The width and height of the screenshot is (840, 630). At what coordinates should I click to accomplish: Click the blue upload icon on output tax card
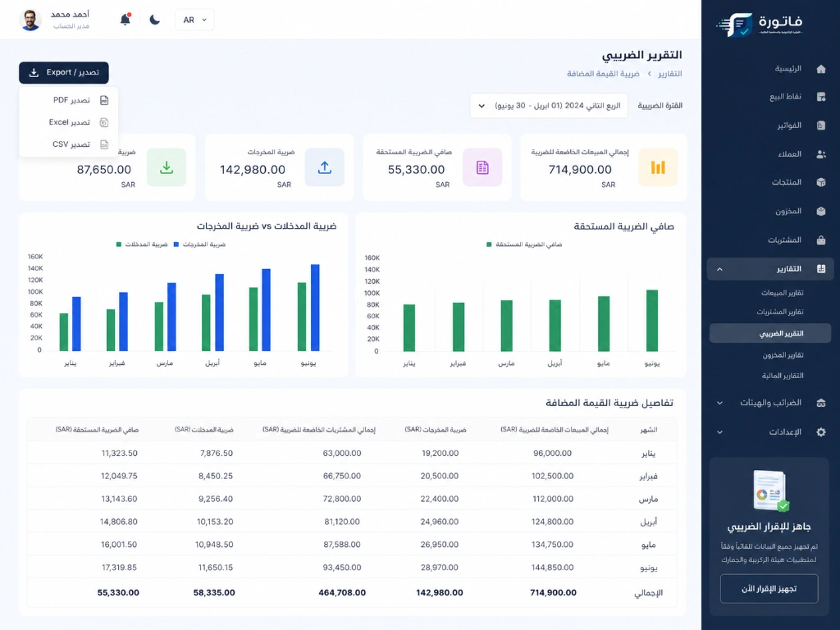pyautogui.click(x=325, y=167)
